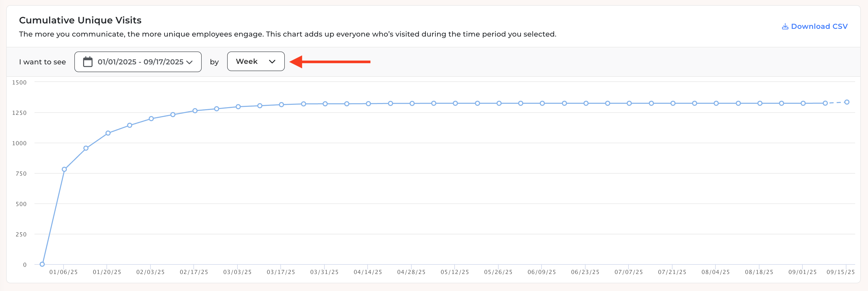868x291 pixels.
Task: Click the Cumulative Unique Visits heading
Action: [x=80, y=20]
